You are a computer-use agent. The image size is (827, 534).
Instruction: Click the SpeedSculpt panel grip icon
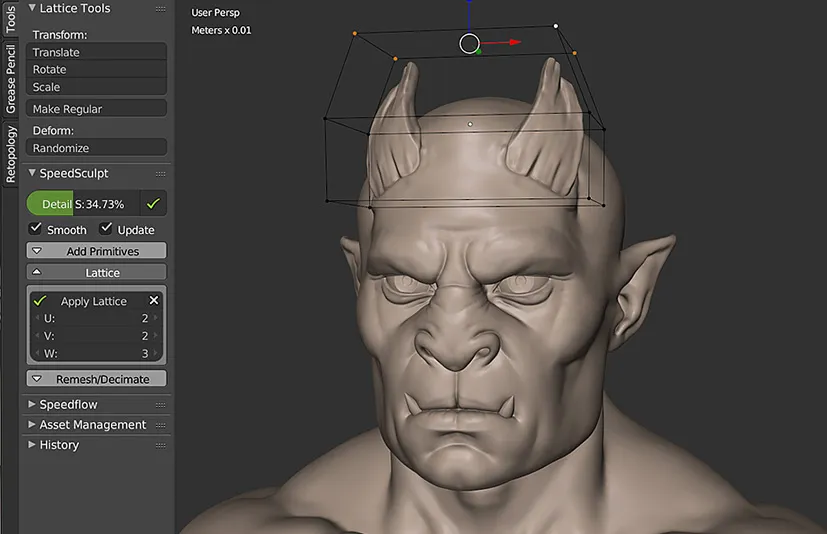(x=160, y=174)
